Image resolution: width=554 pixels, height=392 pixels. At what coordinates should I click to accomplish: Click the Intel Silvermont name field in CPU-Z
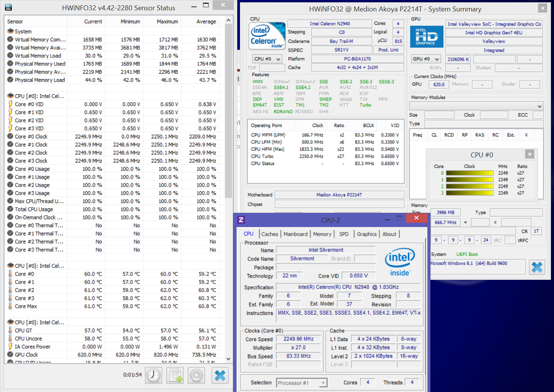[326, 250]
